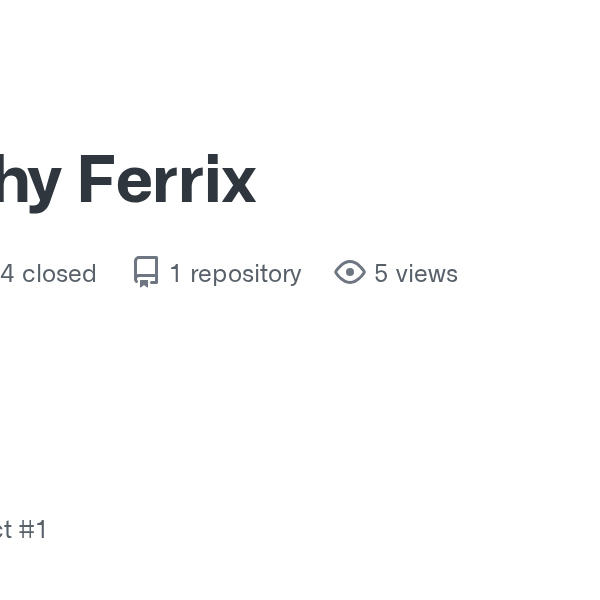Click the letter F in Ferrix
Viewport: 600px width, 600px height.
tap(97, 178)
